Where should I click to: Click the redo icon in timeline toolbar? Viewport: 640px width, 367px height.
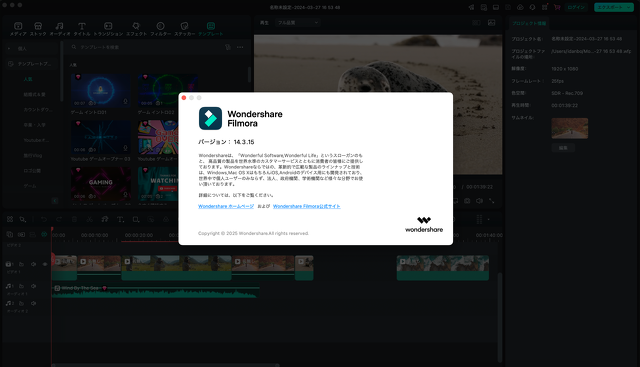tap(59, 220)
